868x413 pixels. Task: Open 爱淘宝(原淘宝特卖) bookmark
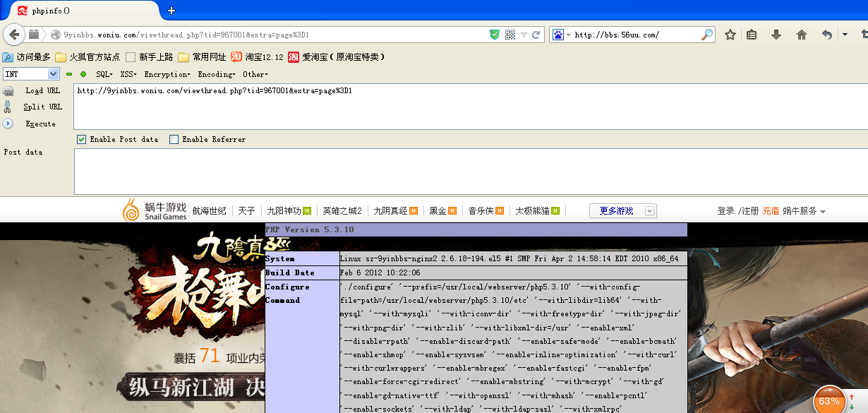[x=336, y=57]
